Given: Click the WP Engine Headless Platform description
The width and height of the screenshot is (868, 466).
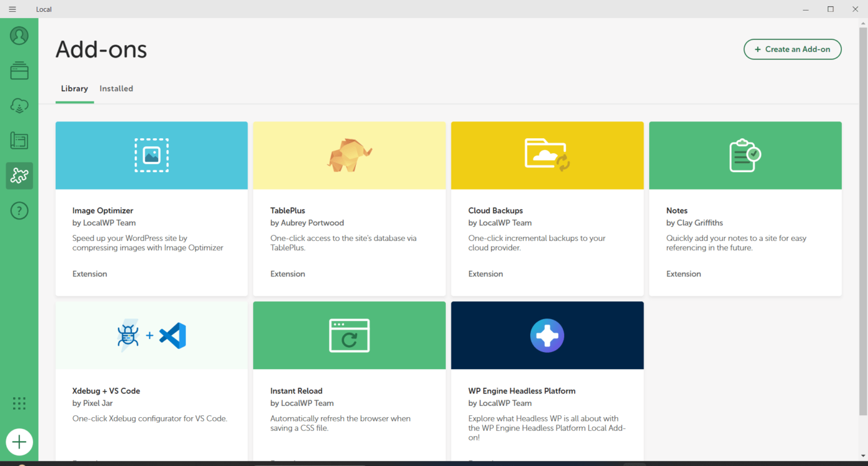Looking at the screenshot, I should [x=547, y=428].
